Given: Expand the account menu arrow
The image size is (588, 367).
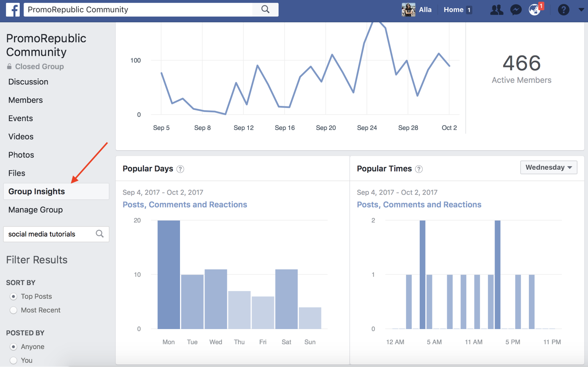Looking at the screenshot, I should (x=581, y=10).
